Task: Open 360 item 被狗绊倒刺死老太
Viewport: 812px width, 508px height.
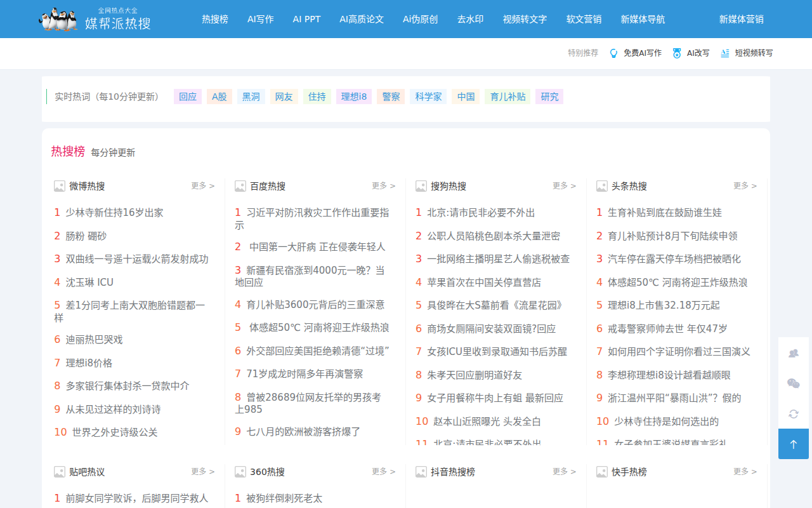Action: (x=284, y=498)
